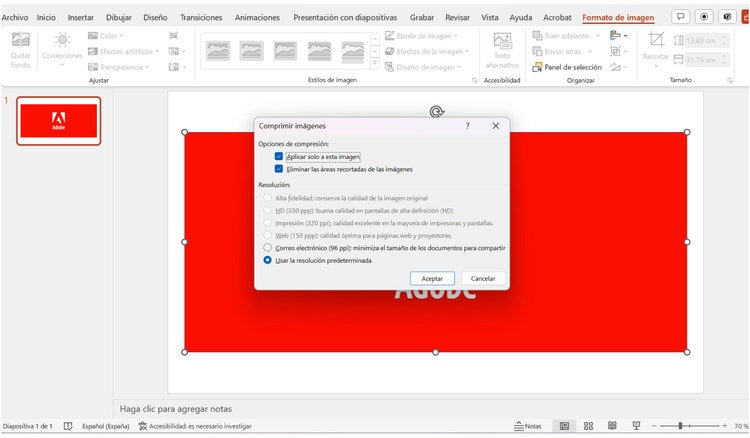Viewport: 750px width, 438px height.
Task: Switch to slide sorter view
Action: point(588,426)
